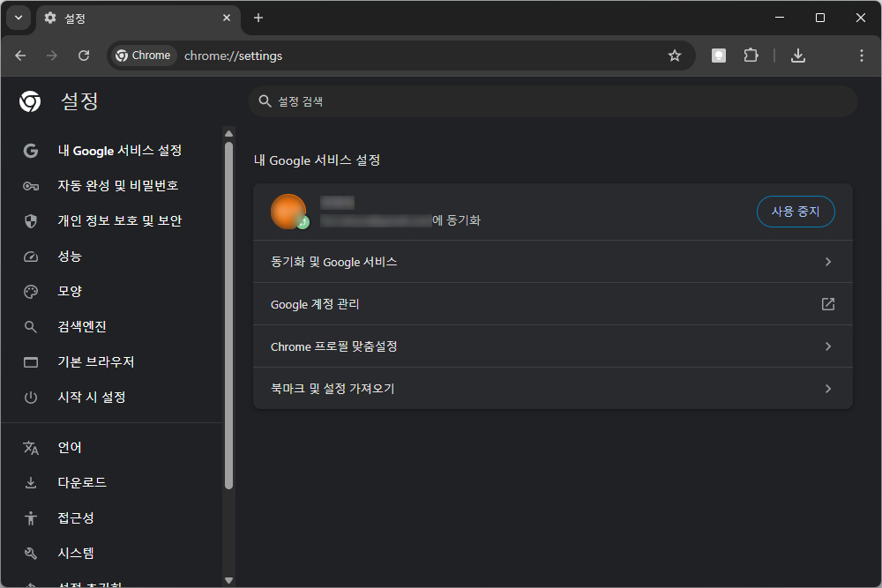This screenshot has width=882, height=588.
Task: Open 기본 브라우저 settings section
Action: (x=113, y=362)
